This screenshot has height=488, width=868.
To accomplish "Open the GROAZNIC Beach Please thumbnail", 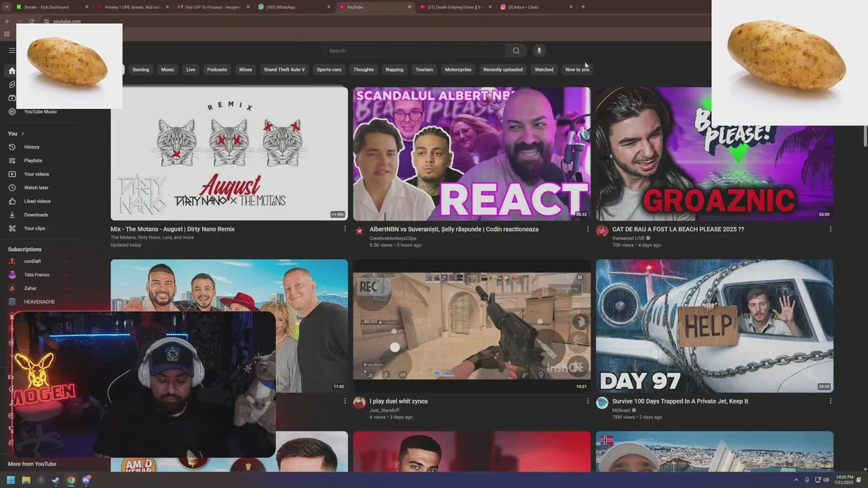I will [x=715, y=154].
